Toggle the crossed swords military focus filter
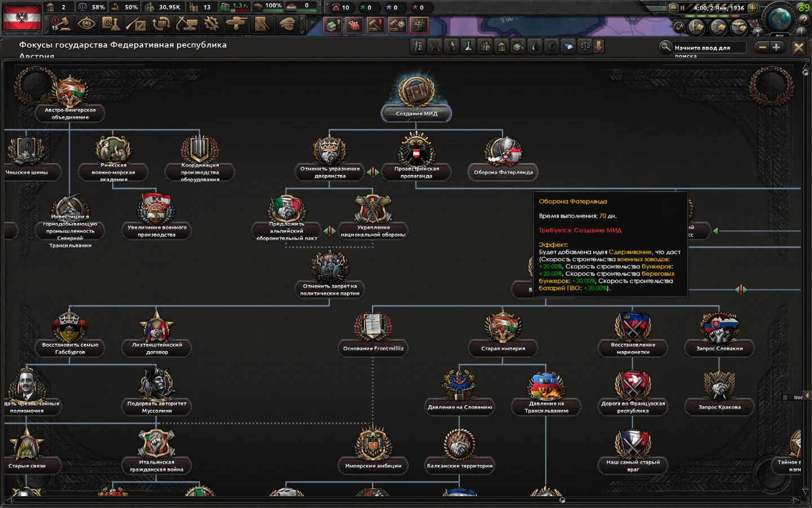Viewport: 812px width, 508px height. [435, 47]
